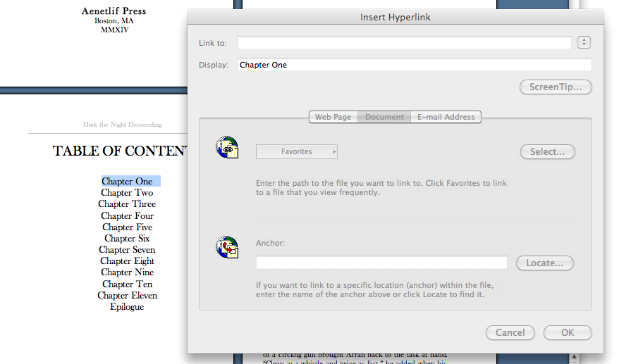Select the Document tab

pyautogui.click(x=384, y=117)
